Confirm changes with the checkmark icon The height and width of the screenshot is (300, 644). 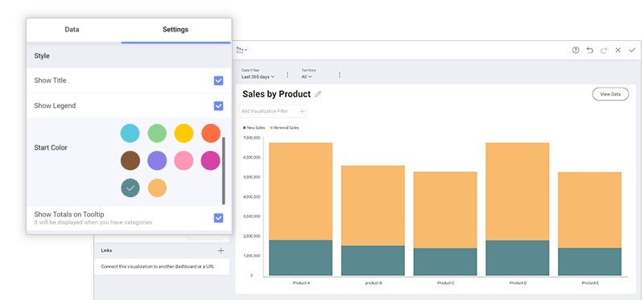tap(632, 50)
